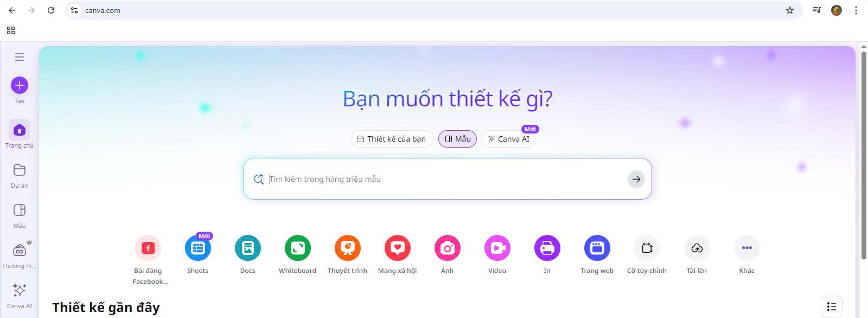Screen dimensions: 868x318
Task: Submit search with the arrow button
Action: (636, 179)
